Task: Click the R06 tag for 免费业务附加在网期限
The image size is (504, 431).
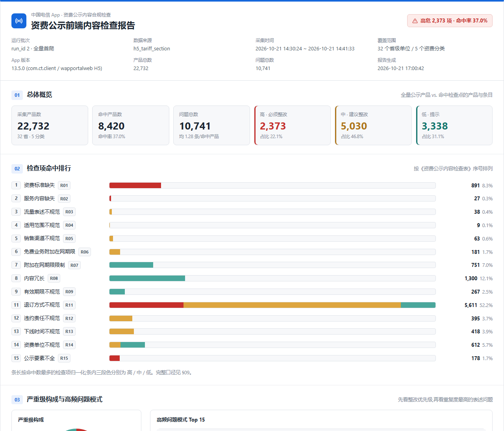Action: (85, 252)
